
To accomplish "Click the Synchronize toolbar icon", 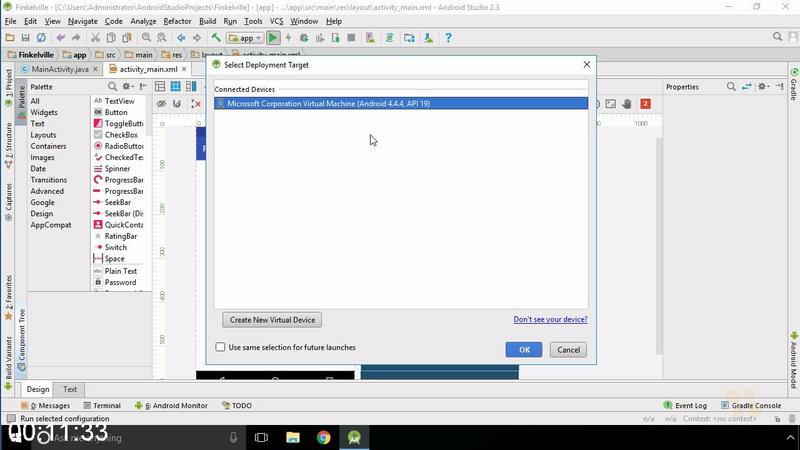I will coord(41,38).
